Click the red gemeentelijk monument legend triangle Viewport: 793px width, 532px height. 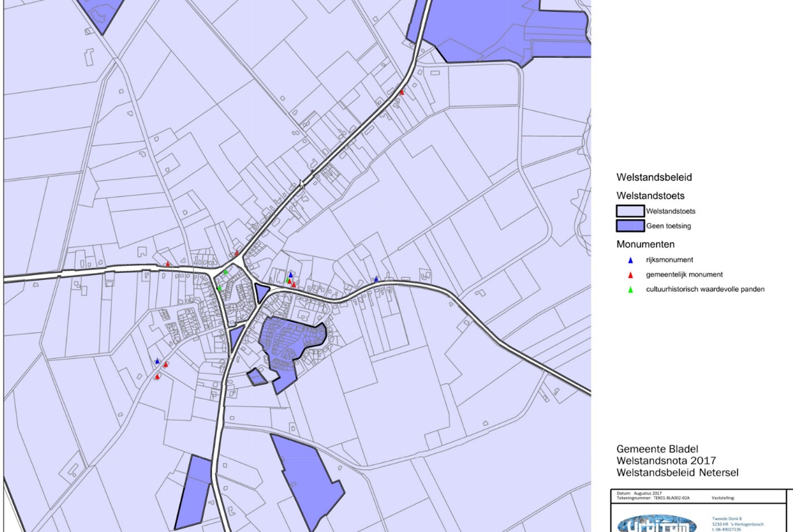tap(630, 275)
